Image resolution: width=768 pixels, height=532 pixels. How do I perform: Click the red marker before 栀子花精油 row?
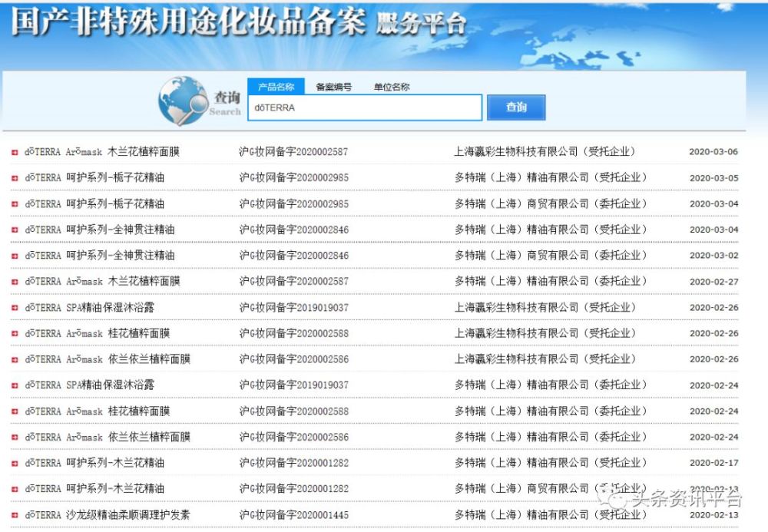15,178
